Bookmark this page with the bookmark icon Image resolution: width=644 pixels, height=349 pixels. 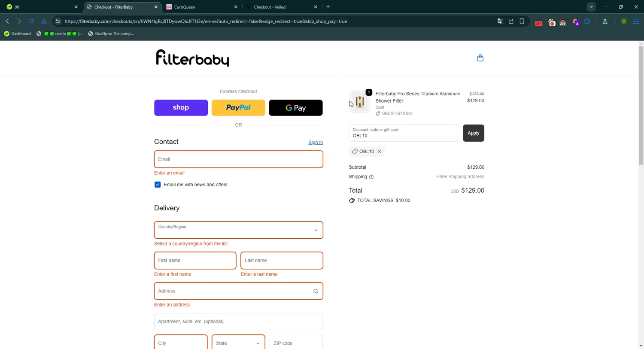pyautogui.click(x=522, y=21)
